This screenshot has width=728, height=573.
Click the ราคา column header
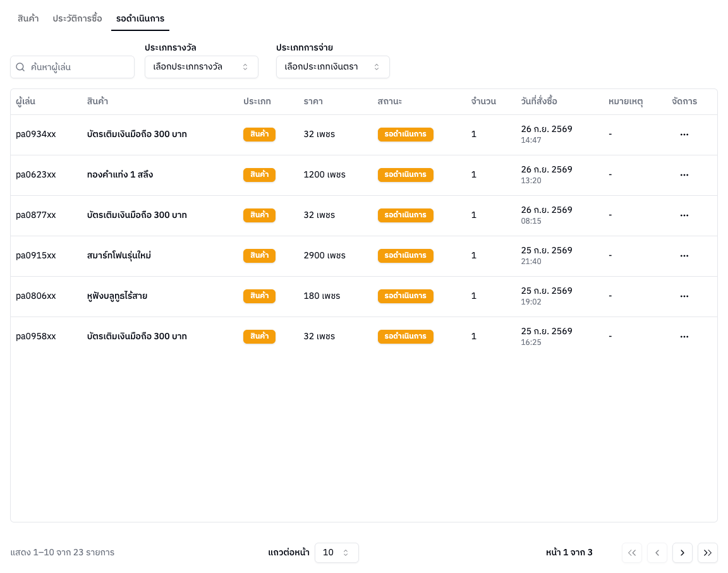coord(313,102)
